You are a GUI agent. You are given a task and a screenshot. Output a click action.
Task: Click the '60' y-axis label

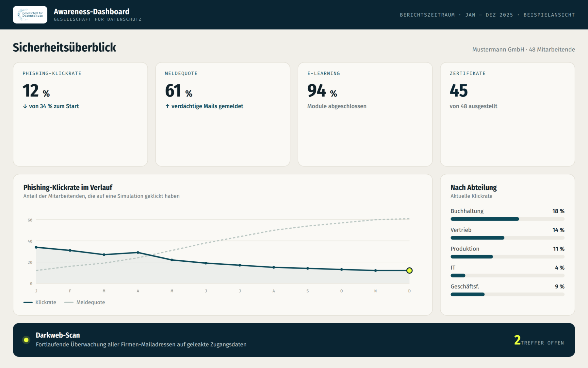click(x=30, y=220)
